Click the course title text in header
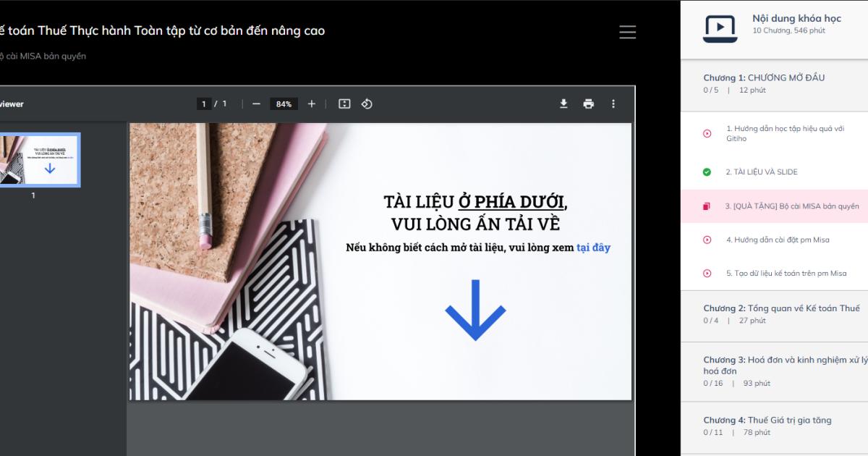Image resolution: width=868 pixels, height=456 pixels. point(163,31)
